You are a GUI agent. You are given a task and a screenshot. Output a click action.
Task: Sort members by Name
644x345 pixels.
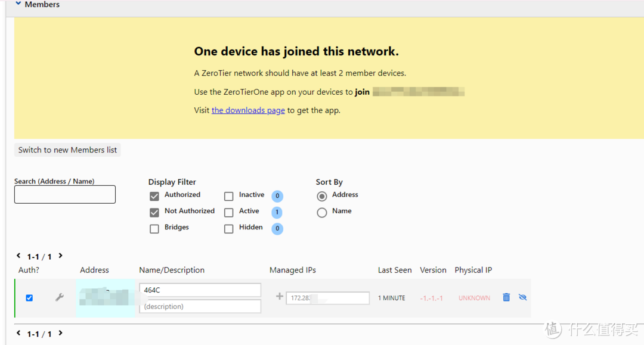point(322,212)
